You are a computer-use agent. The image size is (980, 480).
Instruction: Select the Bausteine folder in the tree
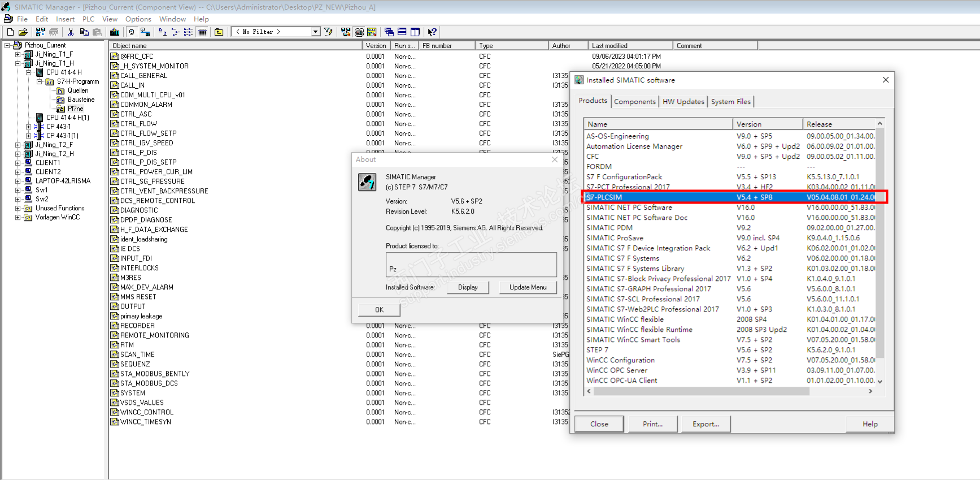81,100
